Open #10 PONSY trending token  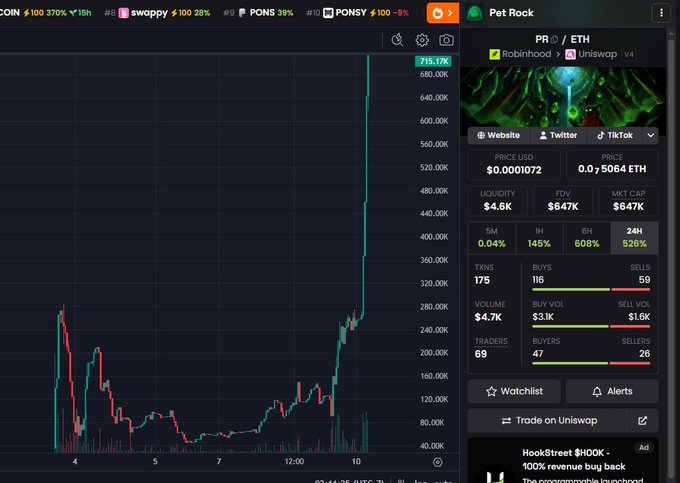(x=357, y=13)
